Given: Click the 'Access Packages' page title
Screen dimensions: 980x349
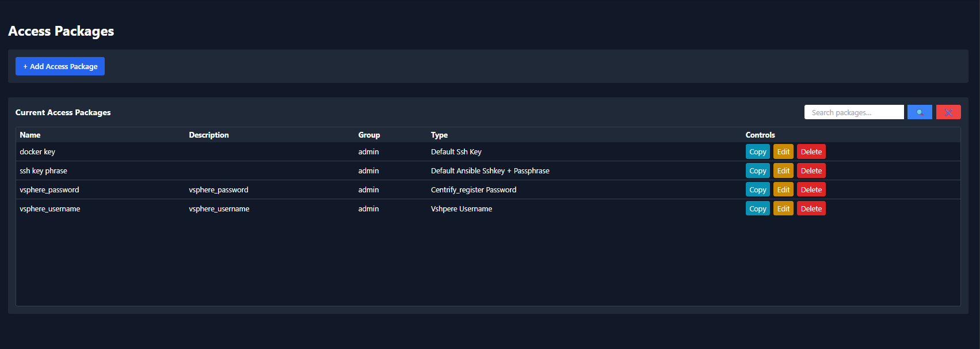Looking at the screenshot, I should (x=61, y=31).
